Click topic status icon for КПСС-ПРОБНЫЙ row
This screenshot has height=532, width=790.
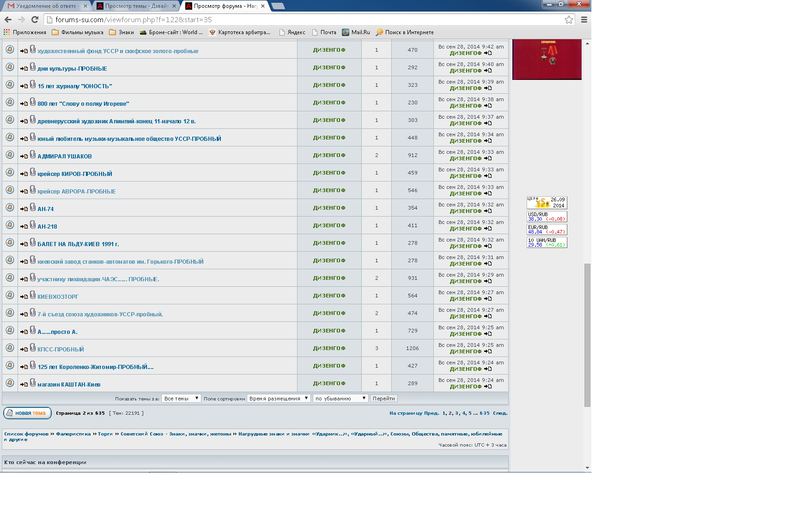[x=10, y=348]
